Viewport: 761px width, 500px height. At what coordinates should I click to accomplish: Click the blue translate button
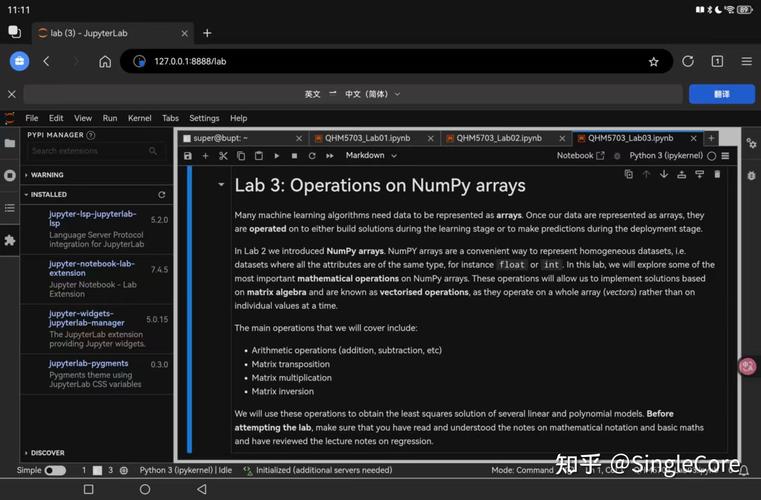[721, 94]
